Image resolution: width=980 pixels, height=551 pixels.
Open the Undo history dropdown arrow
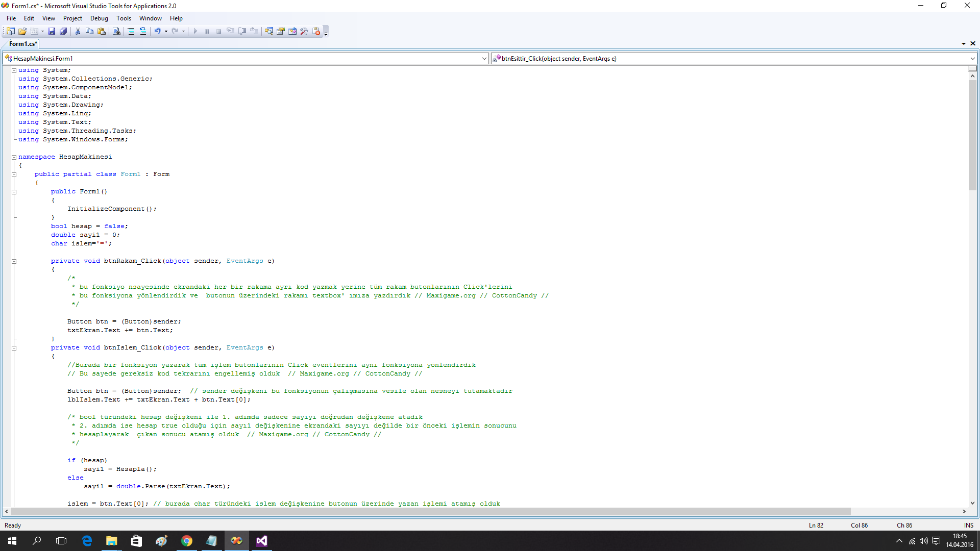[x=166, y=31]
